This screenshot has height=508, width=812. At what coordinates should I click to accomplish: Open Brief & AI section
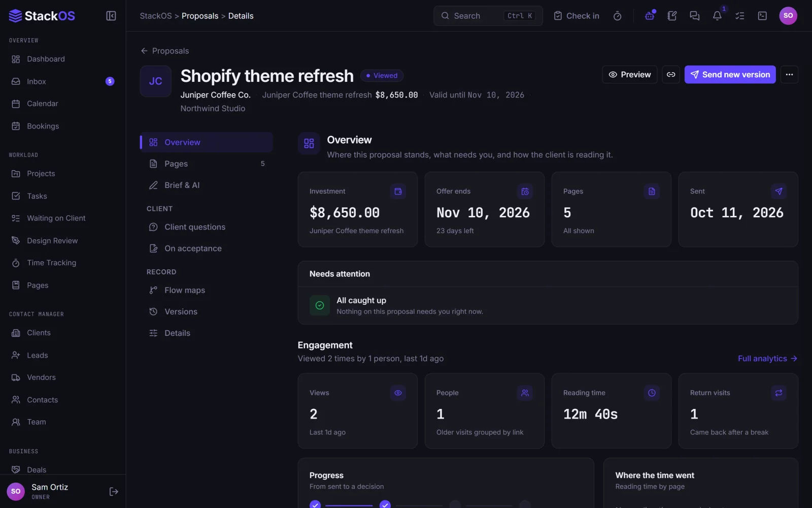[x=207, y=185]
